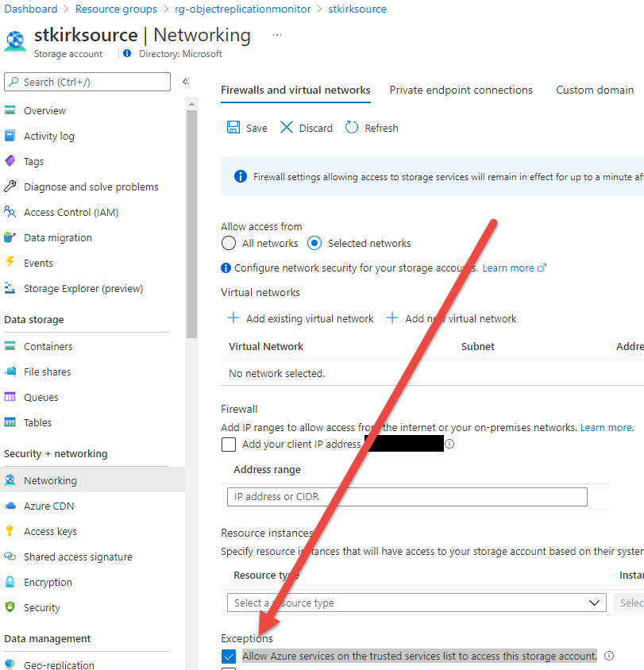Screen dimensions: 644x670
Task: Click the sidebar scrollbar up arrow
Action: 191,104
